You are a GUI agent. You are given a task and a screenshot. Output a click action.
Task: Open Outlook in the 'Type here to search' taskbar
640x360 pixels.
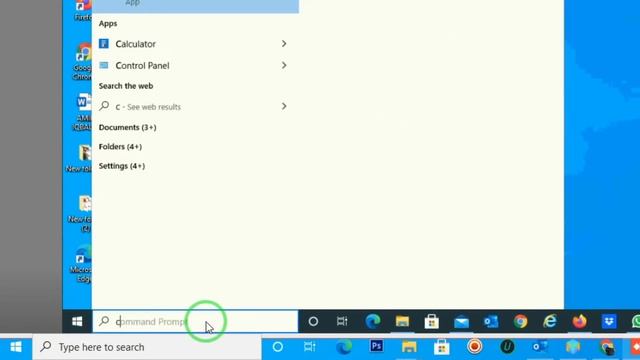coord(540,347)
